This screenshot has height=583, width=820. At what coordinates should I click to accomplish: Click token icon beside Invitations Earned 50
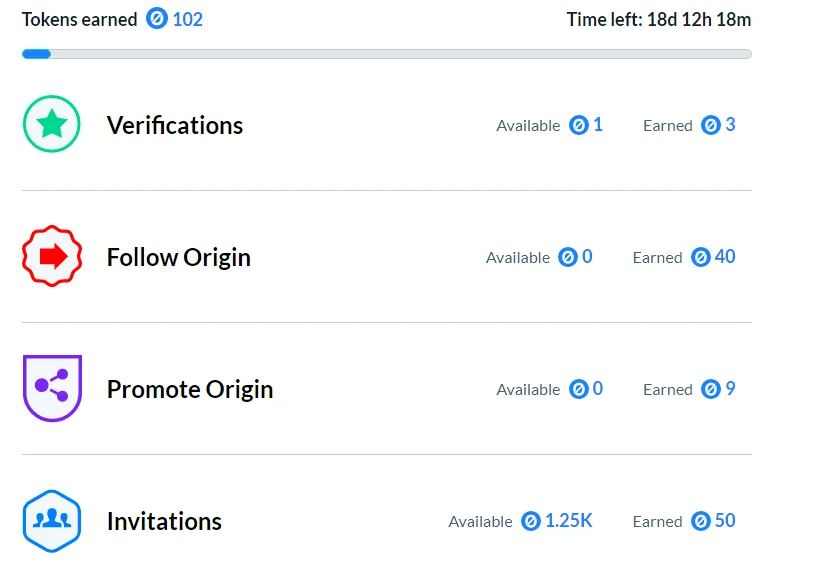tap(700, 521)
